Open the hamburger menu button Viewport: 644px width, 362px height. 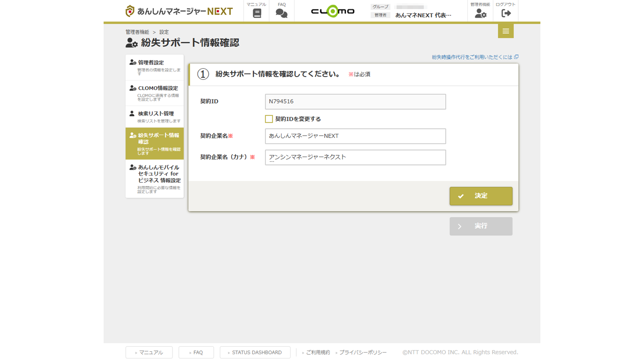506,31
